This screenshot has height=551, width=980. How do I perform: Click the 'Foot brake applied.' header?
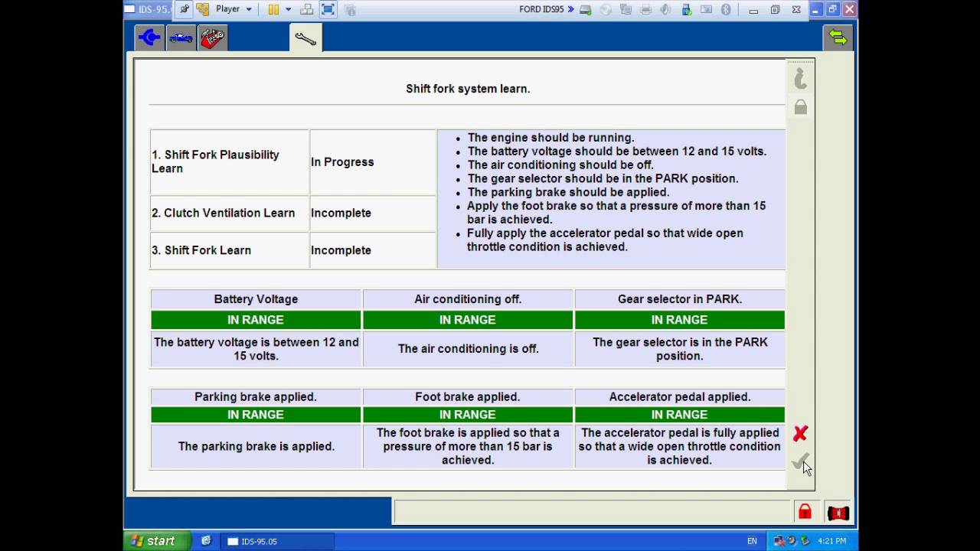468,397
